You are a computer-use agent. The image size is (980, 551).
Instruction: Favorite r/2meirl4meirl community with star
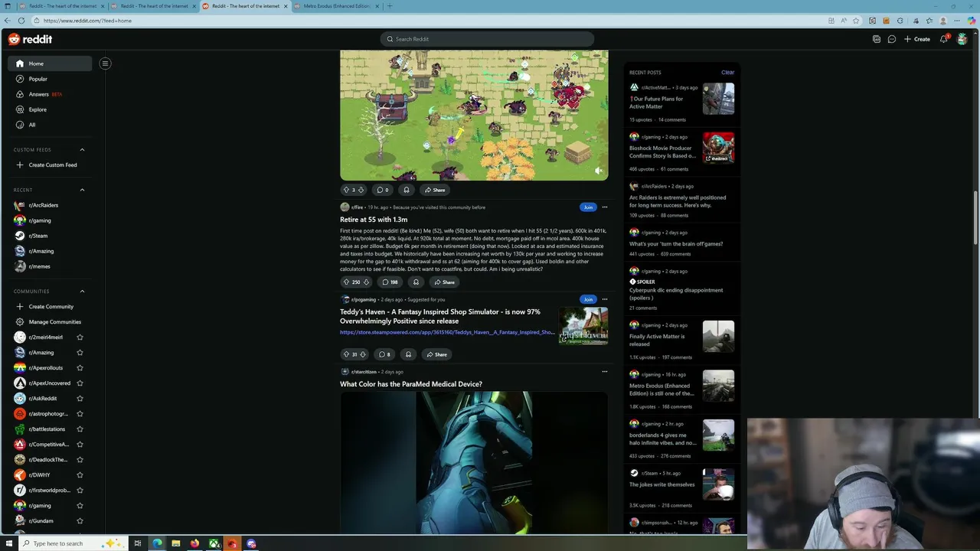point(80,337)
